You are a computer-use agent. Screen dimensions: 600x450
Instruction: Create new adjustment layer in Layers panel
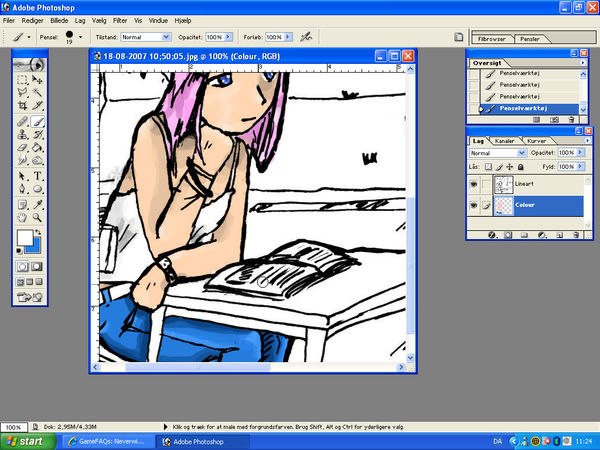(x=541, y=235)
